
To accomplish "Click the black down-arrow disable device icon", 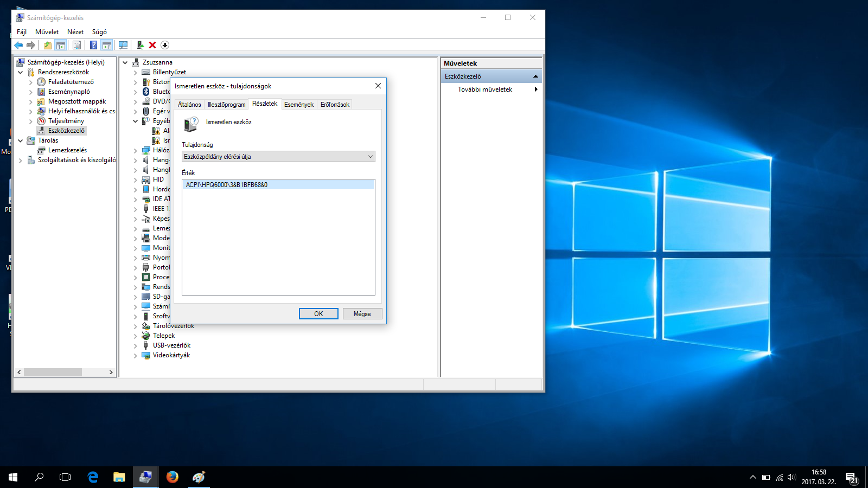I will 165,45.
